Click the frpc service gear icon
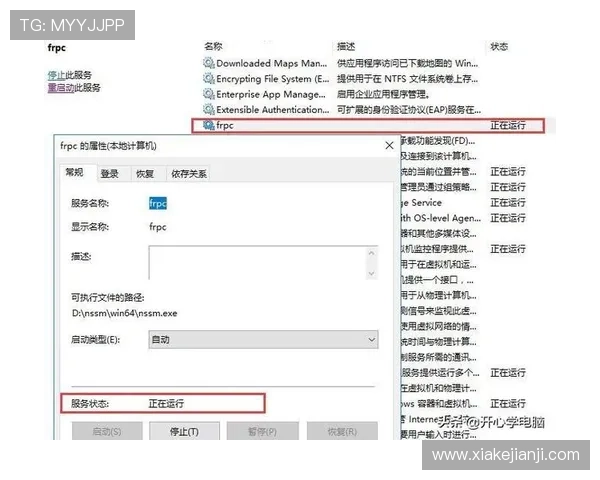Viewport: 600px width, 480px height. pos(209,125)
